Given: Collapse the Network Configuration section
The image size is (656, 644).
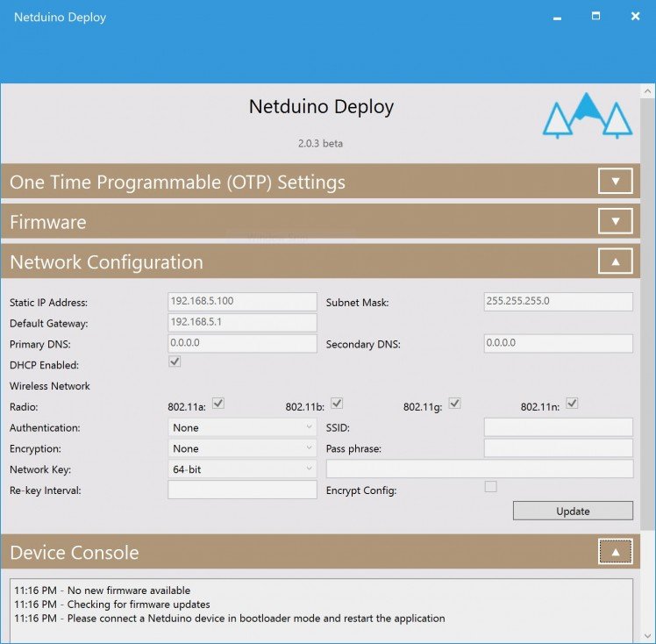Looking at the screenshot, I should pos(615,261).
